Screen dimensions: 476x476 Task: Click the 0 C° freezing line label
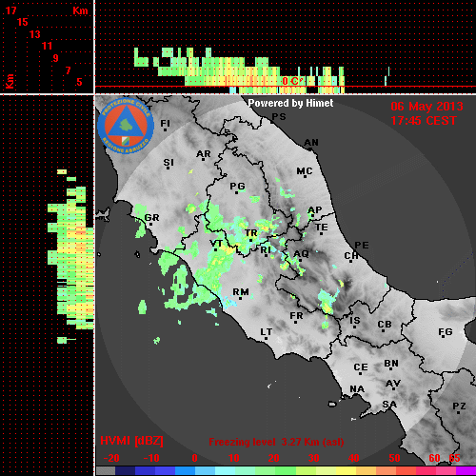(x=291, y=81)
